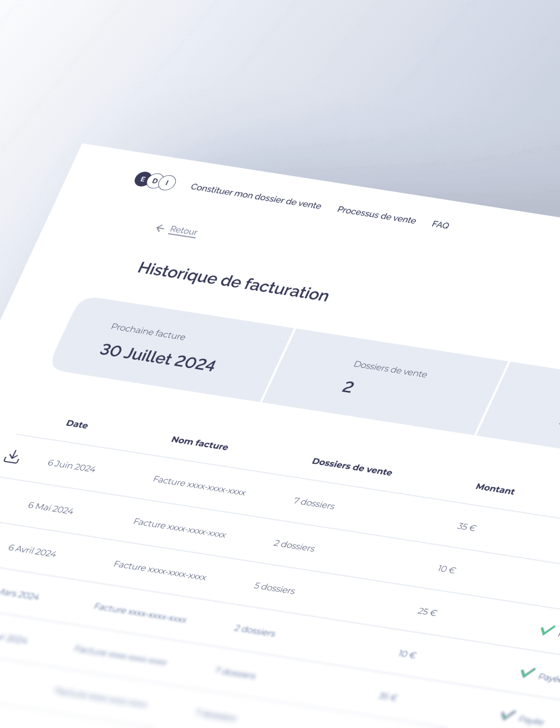Click the Nom facture column header

pyautogui.click(x=199, y=443)
